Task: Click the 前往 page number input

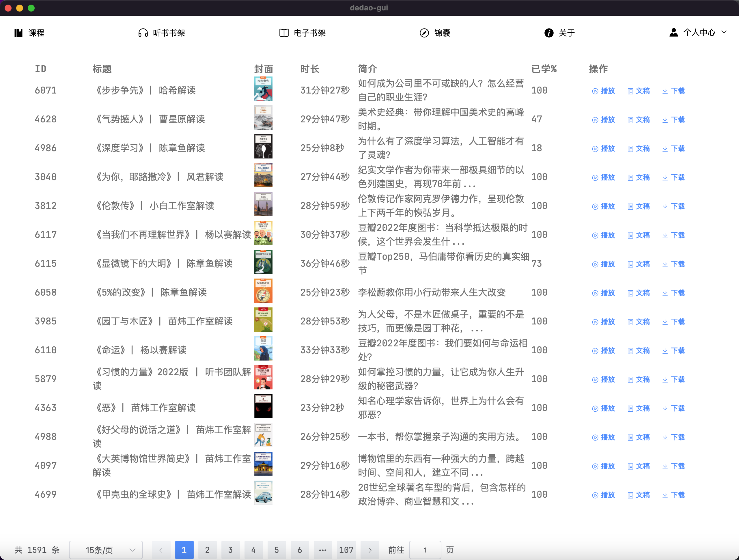Action: coord(425,550)
